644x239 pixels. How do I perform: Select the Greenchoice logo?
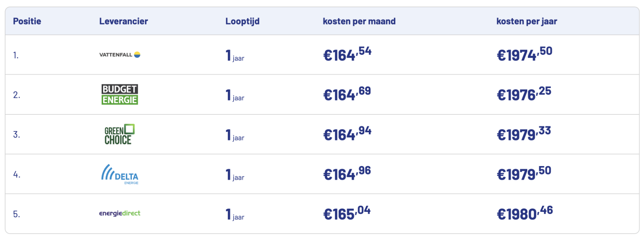(x=120, y=134)
